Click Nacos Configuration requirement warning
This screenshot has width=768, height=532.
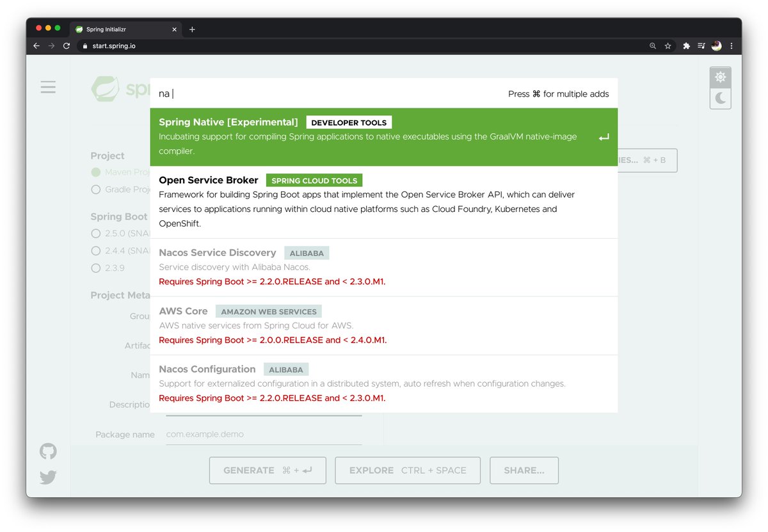click(272, 398)
